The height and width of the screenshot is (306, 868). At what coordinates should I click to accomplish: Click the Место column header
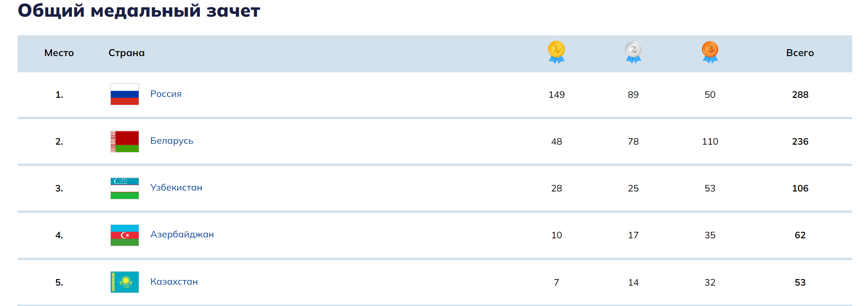coord(59,53)
